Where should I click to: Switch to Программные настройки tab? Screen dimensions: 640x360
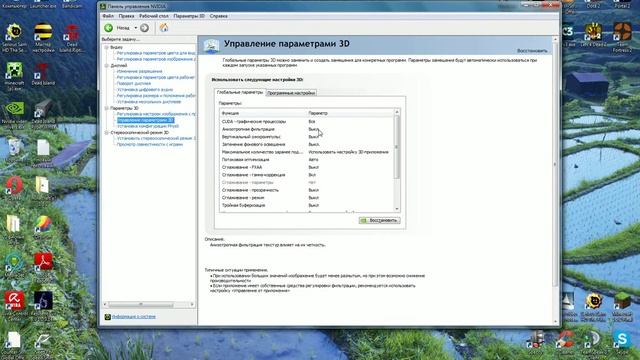click(x=291, y=93)
